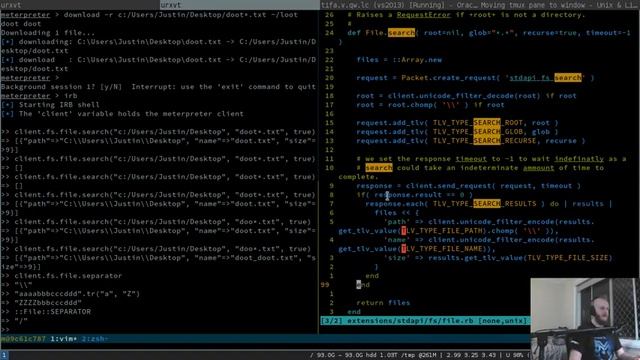Viewport: 640px width, 360px height.
Task: Click the TLV_TYPE_SEARCH_RECURSE add_tlv line
Action: pos(471,140)
